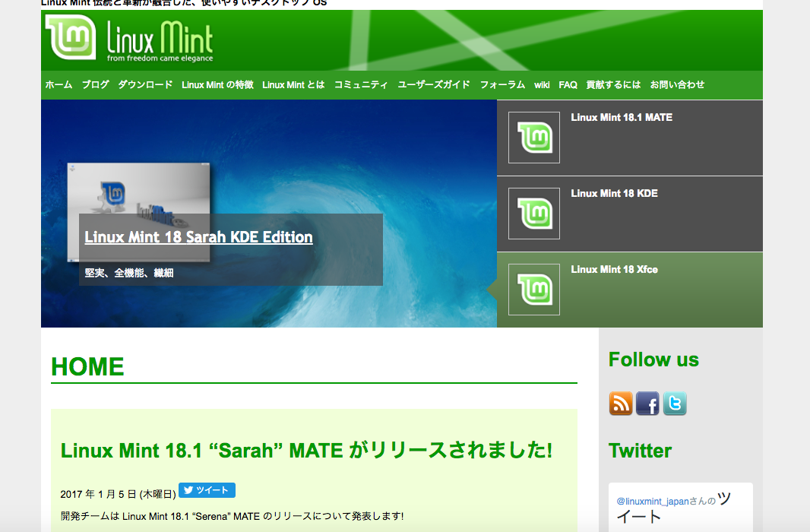Viewport: 810px width, 532px height.
Task: Open the お問い合わせ menu item
Action: 677,84
